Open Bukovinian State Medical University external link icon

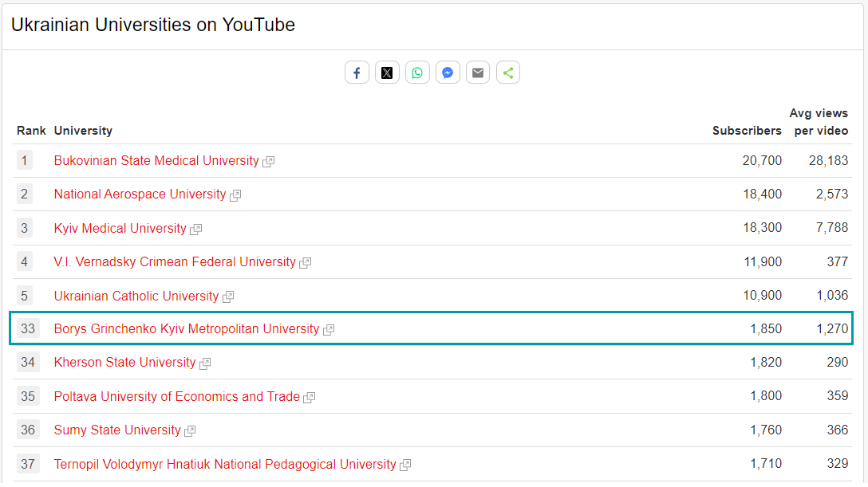point(268,161)
